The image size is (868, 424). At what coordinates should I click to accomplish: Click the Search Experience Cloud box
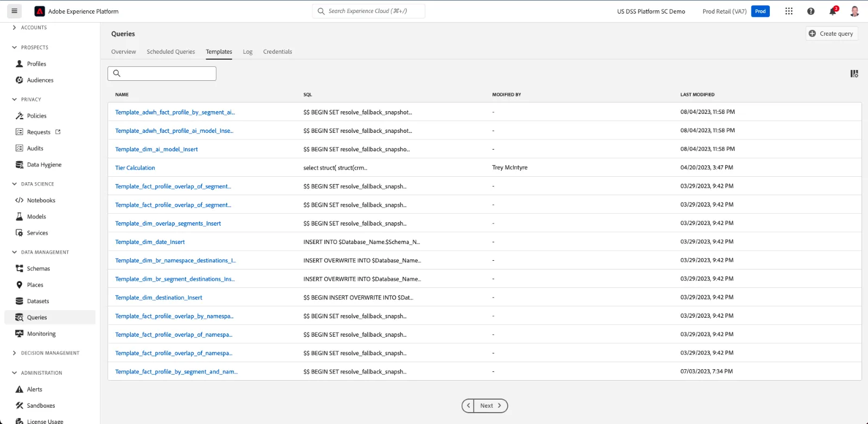(x=369, y=11)
